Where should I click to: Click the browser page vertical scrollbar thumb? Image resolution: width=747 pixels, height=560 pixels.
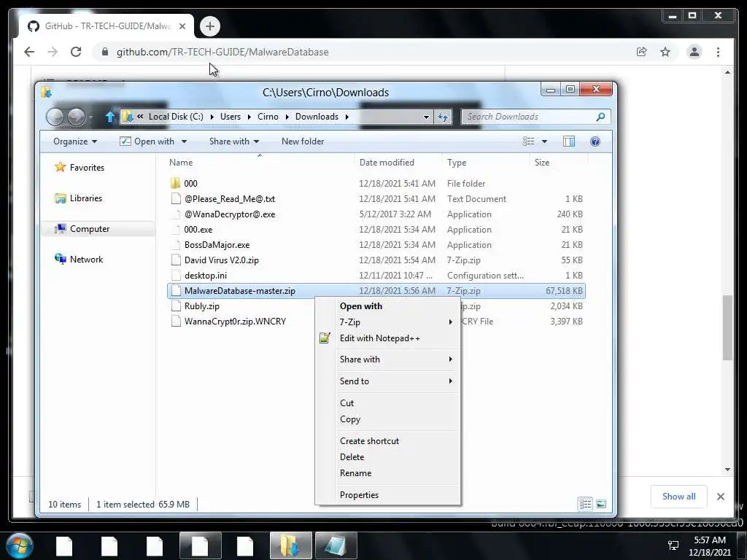[727, 327]
